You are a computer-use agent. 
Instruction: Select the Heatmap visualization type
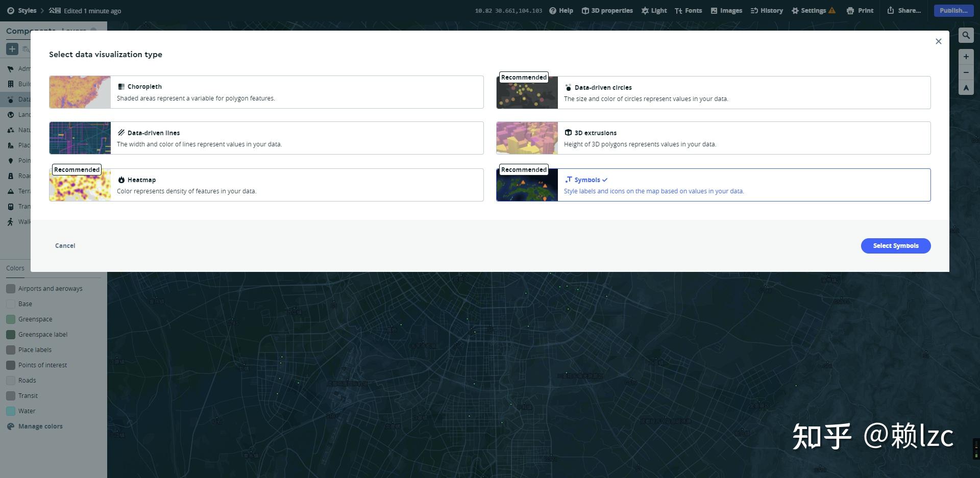coord(266,185)
